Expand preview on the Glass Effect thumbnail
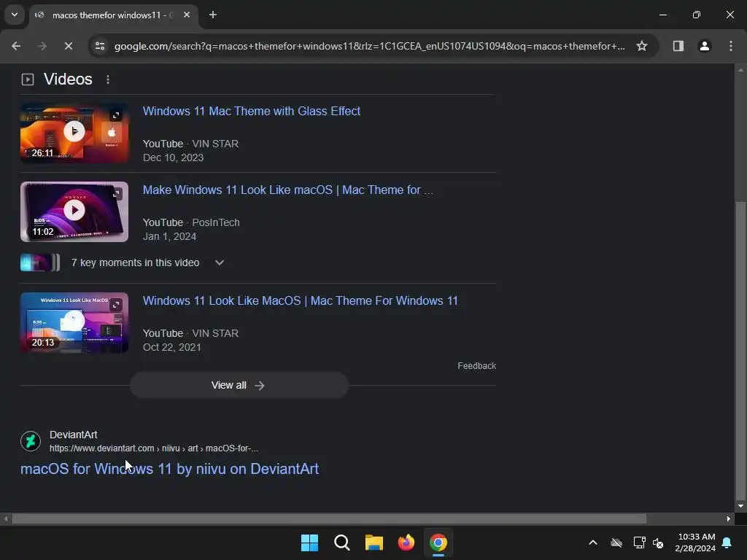Image resolution: width=747 pixels, height=560 pixels. pyautogui.click(x=116, y=115)
